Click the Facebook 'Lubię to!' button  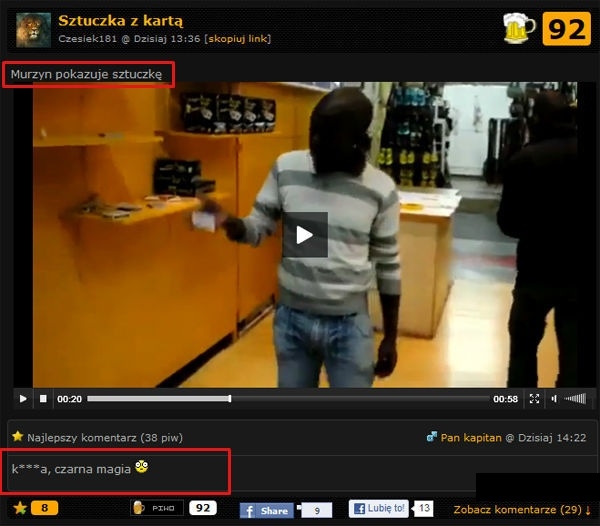(379, 509)
